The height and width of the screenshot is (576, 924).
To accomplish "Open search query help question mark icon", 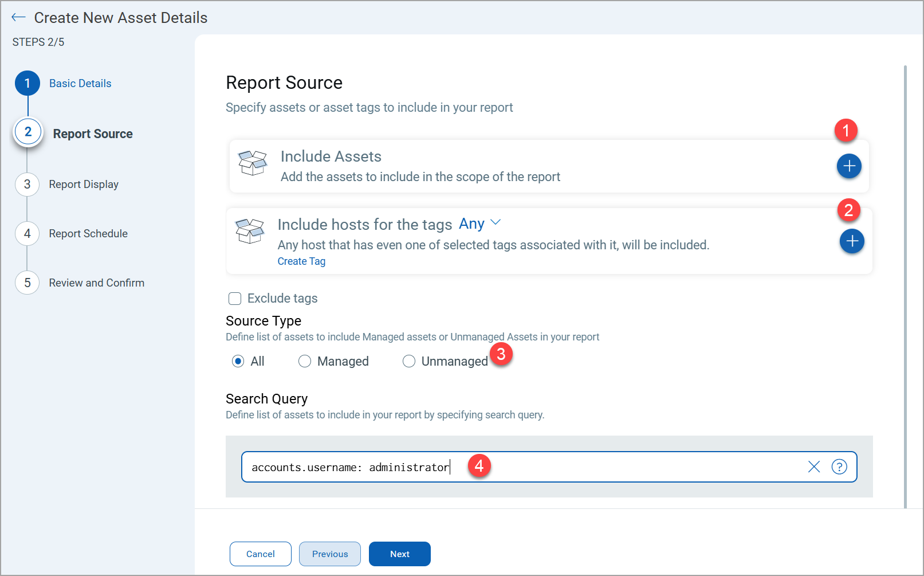I will pos(839,467).
